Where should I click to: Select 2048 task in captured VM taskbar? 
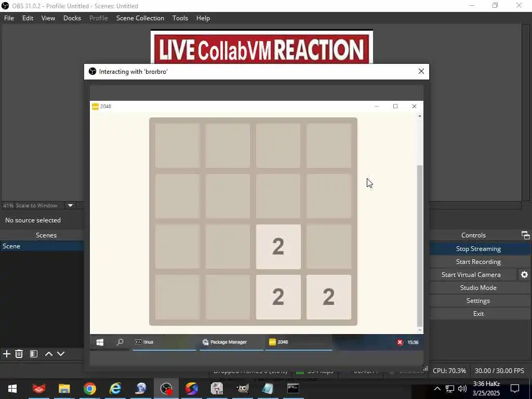click(299, 342)
